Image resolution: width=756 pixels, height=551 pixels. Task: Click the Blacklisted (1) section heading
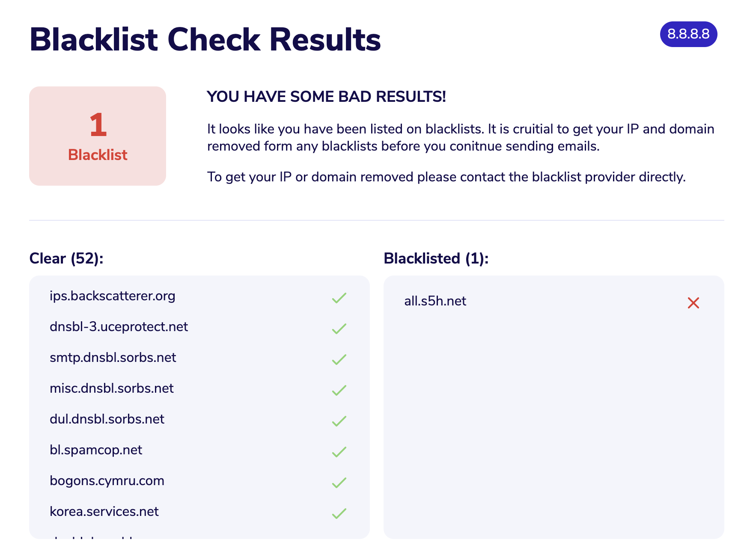coord(436,258)
